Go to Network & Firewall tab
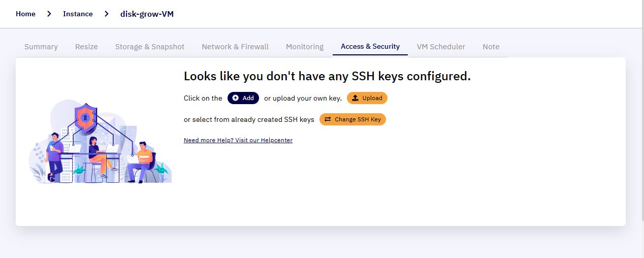Image resolution: width=644 pixels, height=258 pixels. coord(235,47)
